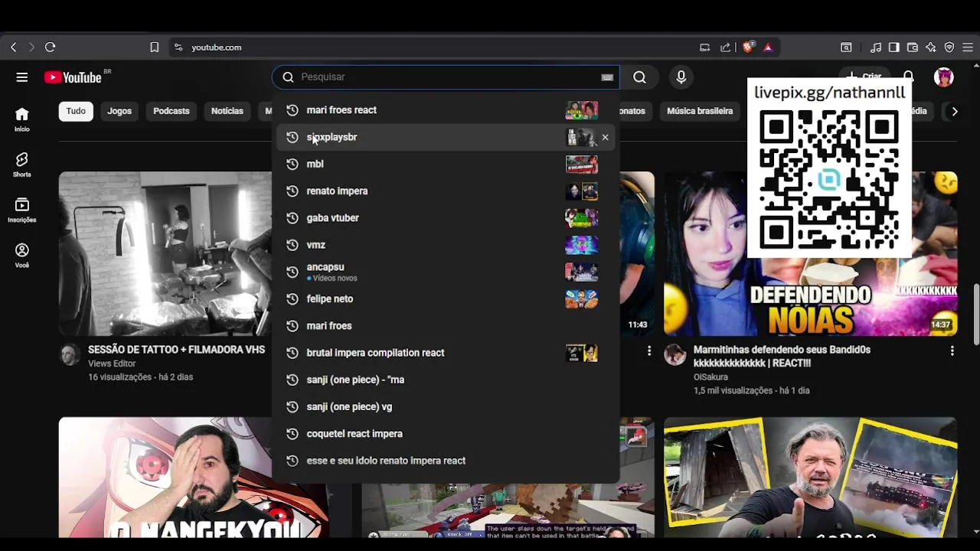The width and height of the screenshot is (980, 551).
Task: Open the tab search icon in the toolbar
Action: [x=846, y=47]
